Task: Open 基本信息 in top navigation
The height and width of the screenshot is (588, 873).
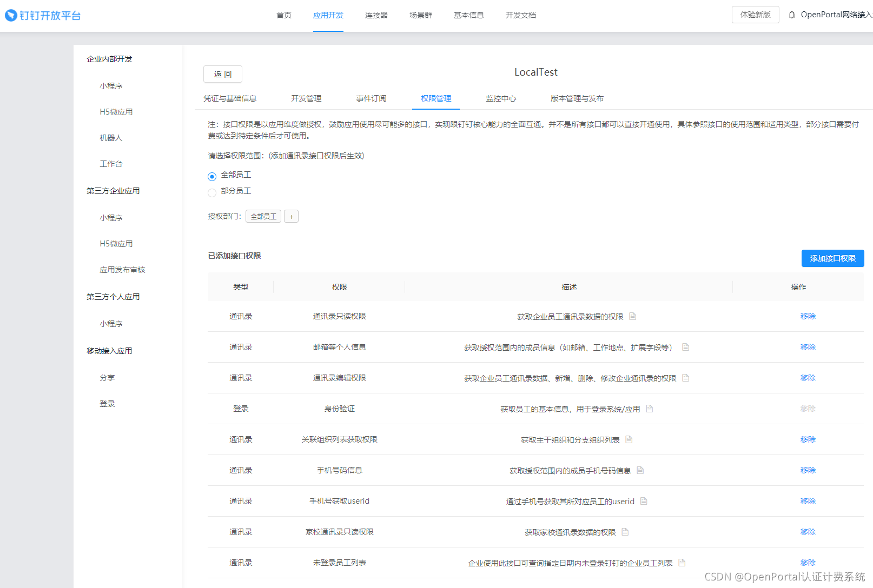Action: coord(469,15)
